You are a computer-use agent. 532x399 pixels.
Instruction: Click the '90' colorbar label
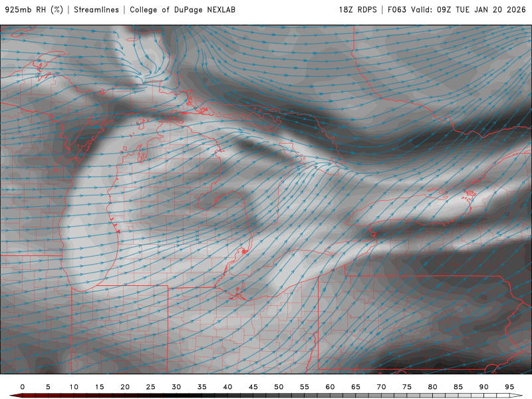pyautogui.click(x=484, y=387)
